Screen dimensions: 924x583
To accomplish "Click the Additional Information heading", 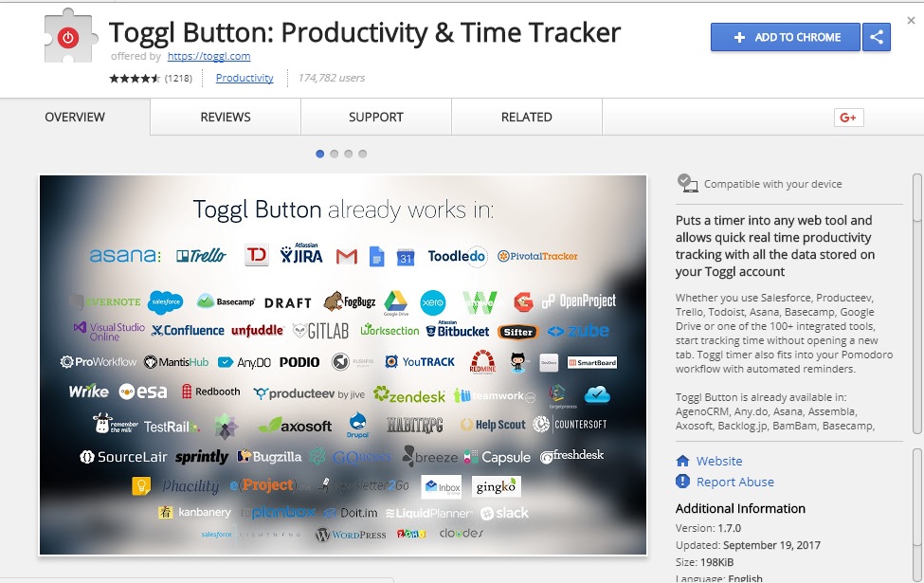I will 740,509.
